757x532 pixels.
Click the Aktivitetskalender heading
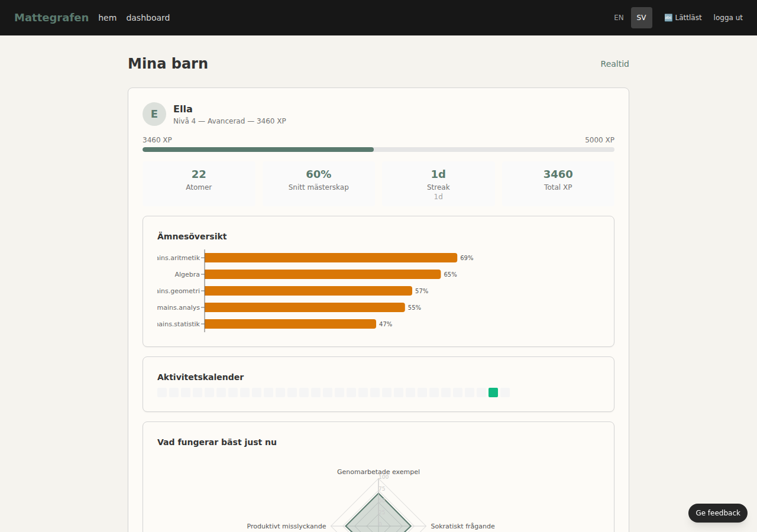tap(200, 377)
